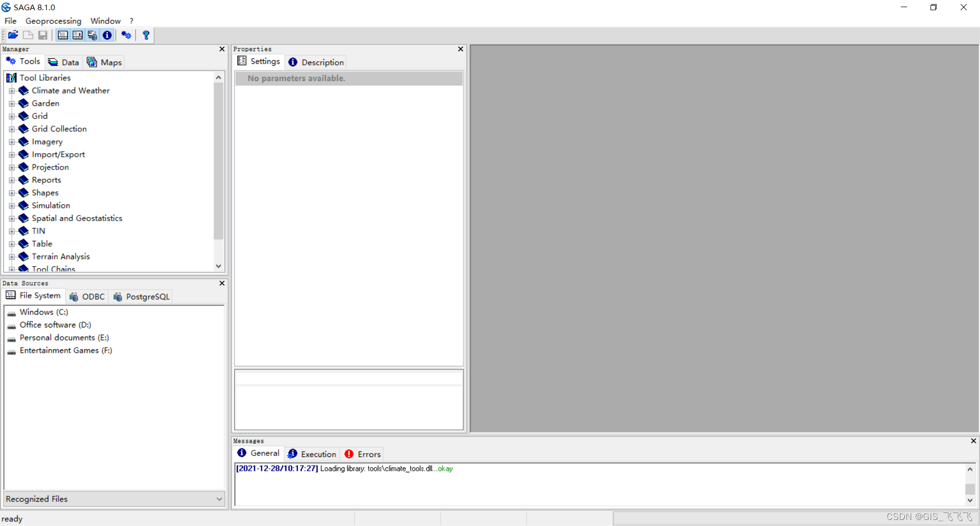
Task: Click the Windows (C:) drive icon
Action: point(12,314)
